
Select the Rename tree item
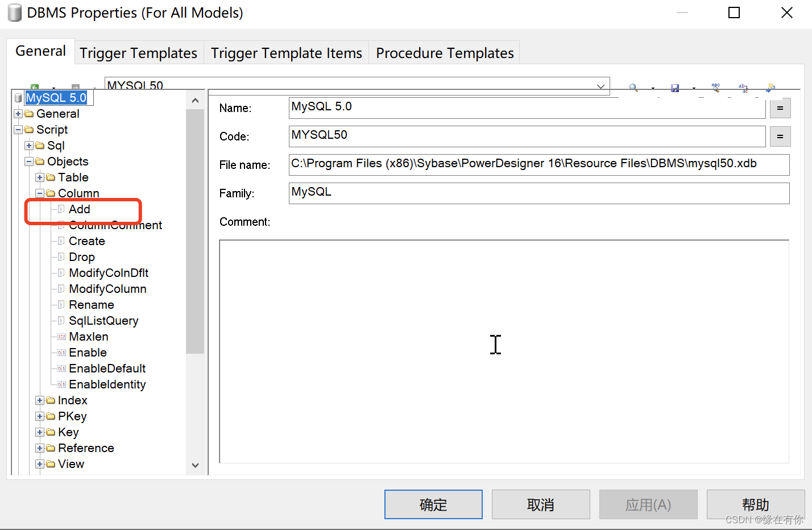point(92,305)
